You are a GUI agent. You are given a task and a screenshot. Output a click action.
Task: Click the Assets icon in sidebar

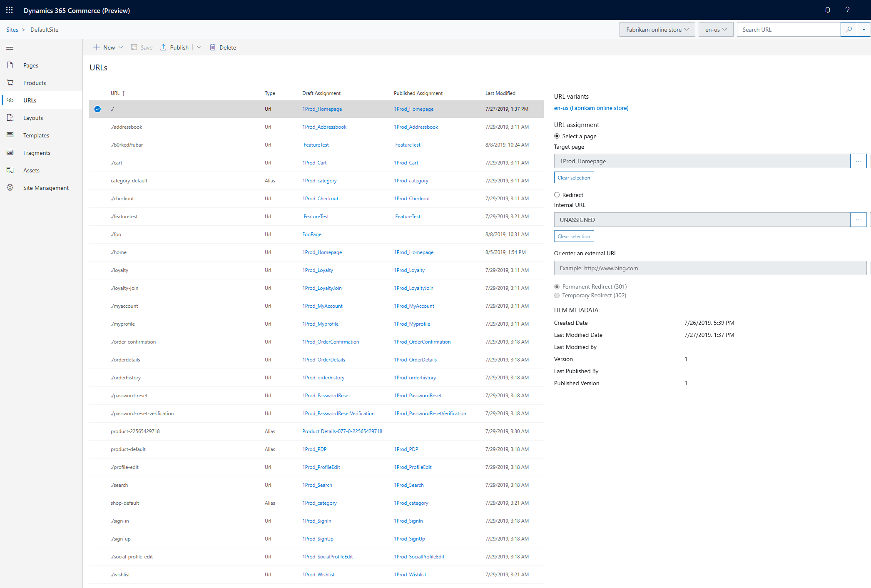(10, 169)
